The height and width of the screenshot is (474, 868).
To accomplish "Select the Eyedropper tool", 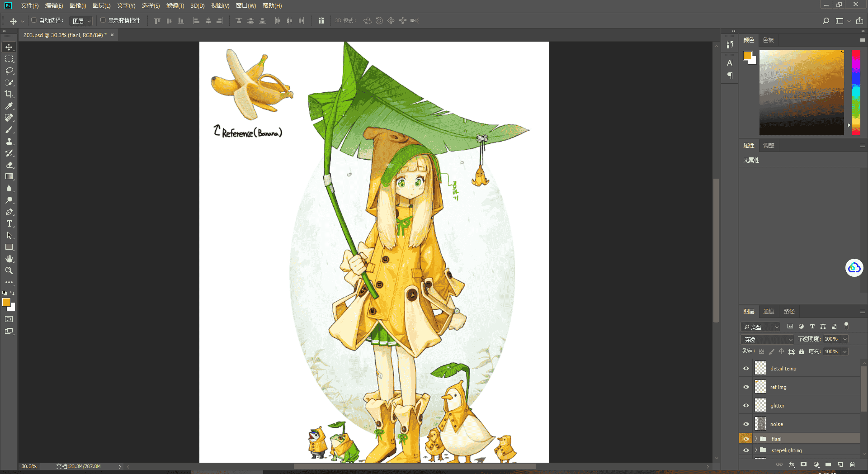I will pos(9,106).
